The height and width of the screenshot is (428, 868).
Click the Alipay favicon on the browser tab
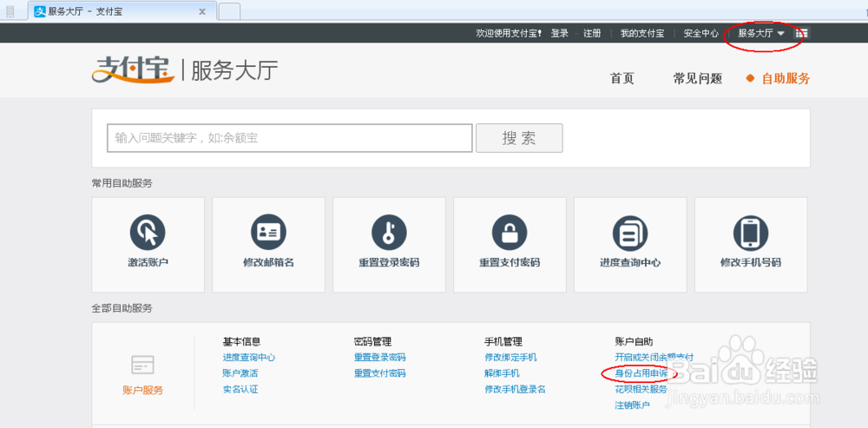point(40,11)
